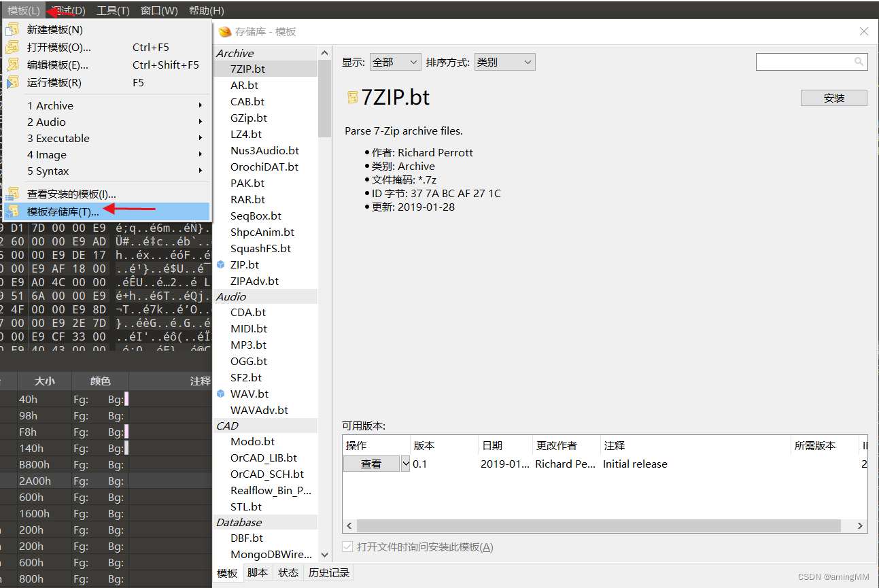Image resolution: width=879 pixels, height=588 pixels.
Task: Click the Open Template menu icon
Action: pos(12,47)
